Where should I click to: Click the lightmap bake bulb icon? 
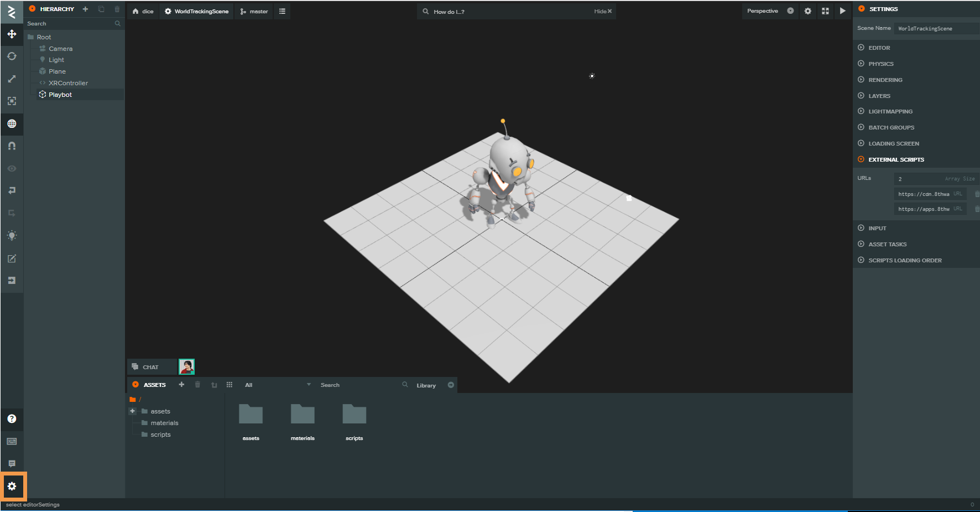coord(12,236)
